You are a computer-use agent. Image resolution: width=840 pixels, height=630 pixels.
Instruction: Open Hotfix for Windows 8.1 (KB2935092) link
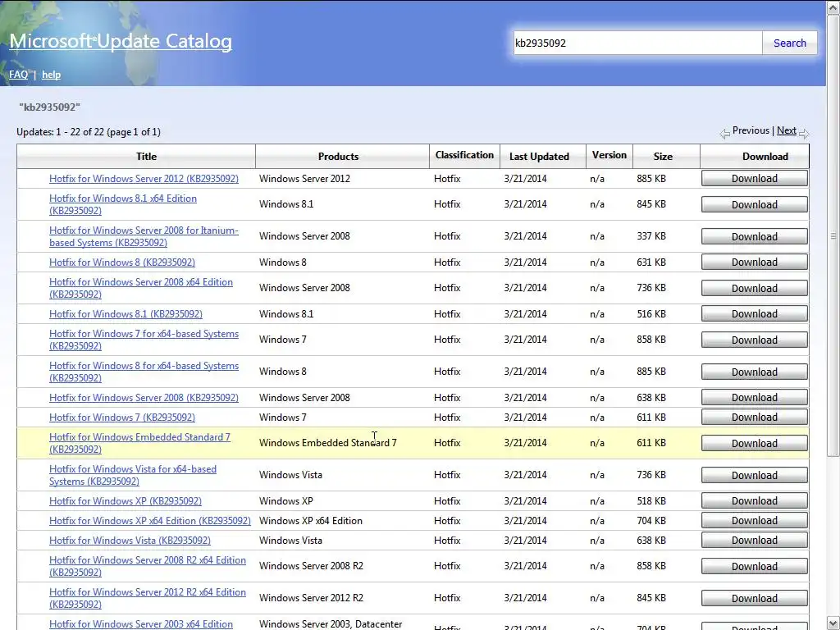click(x=126, y=314)
